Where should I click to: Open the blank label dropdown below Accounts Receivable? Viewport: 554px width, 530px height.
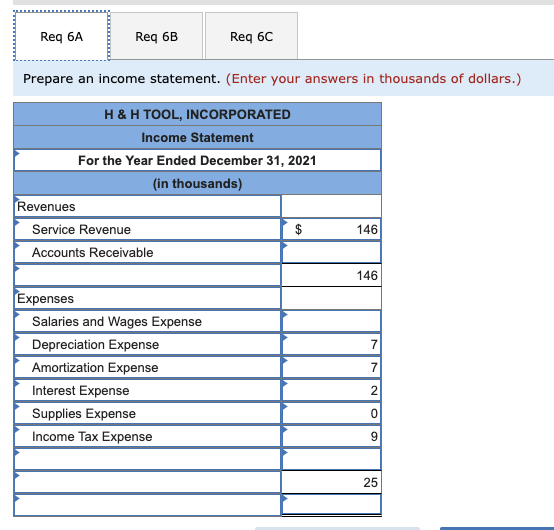coord(148,275)
